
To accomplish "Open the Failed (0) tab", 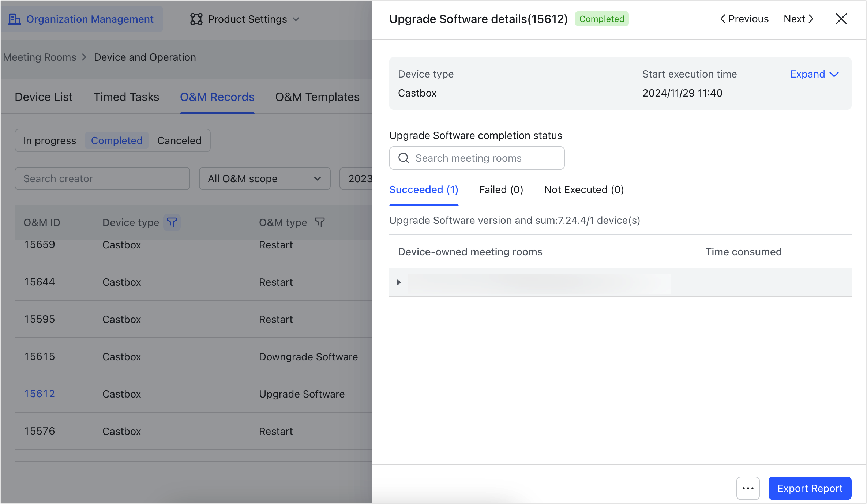I will 501,189.
